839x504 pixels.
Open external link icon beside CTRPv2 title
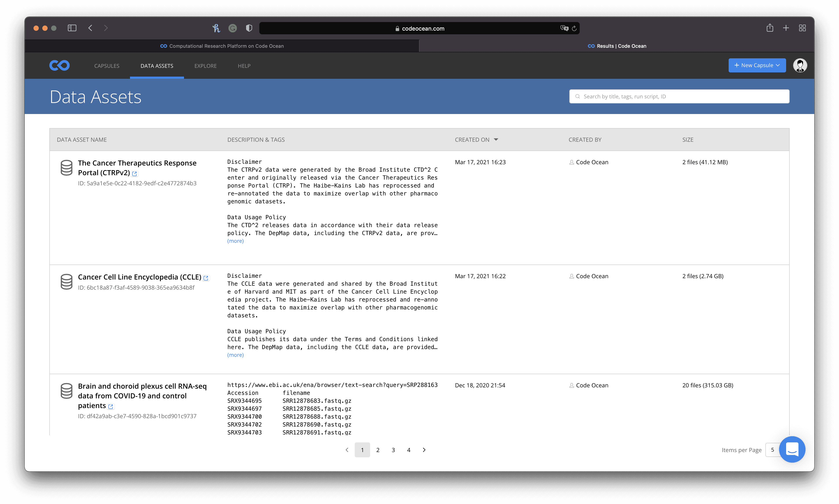135,174
